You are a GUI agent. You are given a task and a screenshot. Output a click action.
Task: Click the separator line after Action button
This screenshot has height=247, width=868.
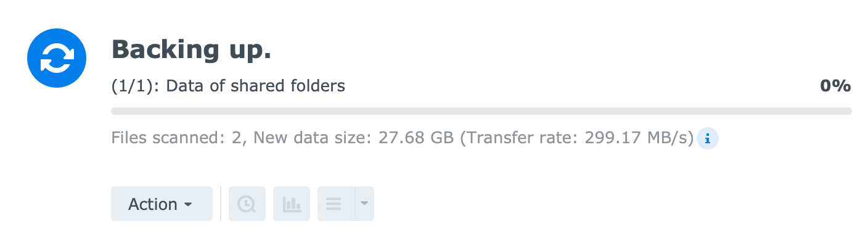coord(221,204)
